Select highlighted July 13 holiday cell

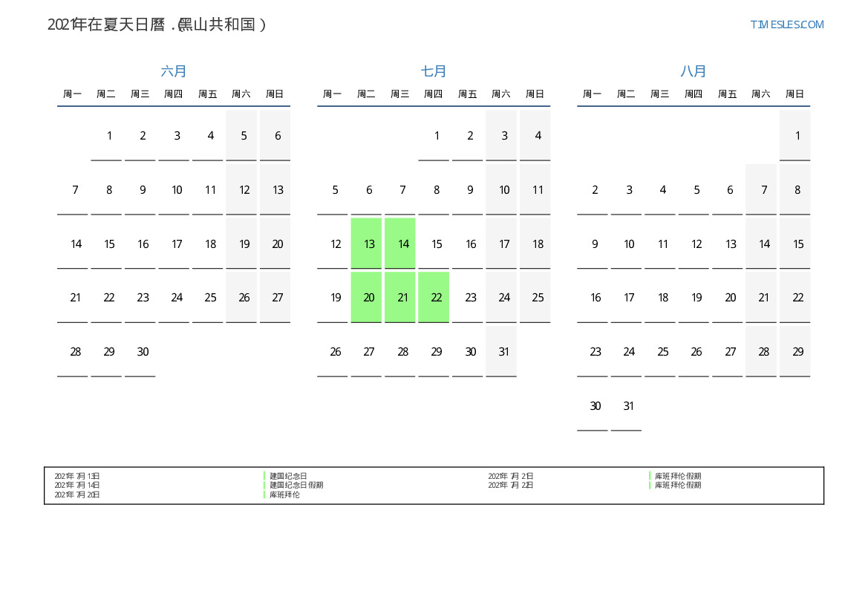click(369, 244)
